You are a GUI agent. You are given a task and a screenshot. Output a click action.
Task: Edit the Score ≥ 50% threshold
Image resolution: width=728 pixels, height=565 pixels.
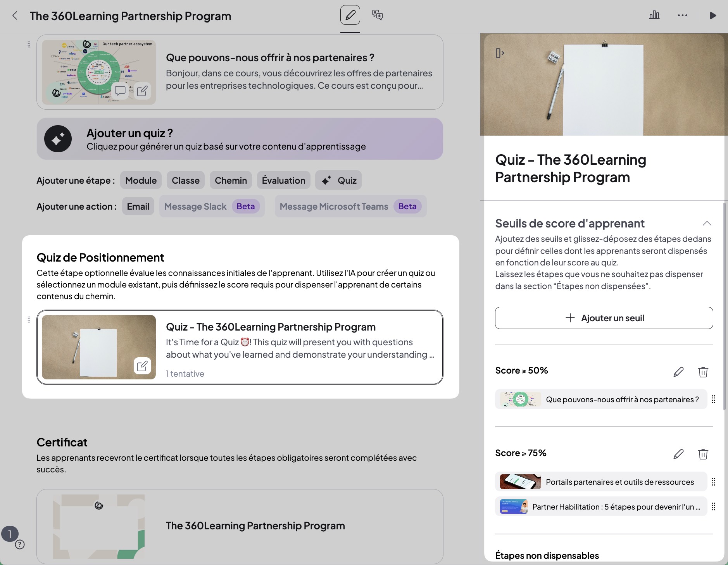(678, 372)
